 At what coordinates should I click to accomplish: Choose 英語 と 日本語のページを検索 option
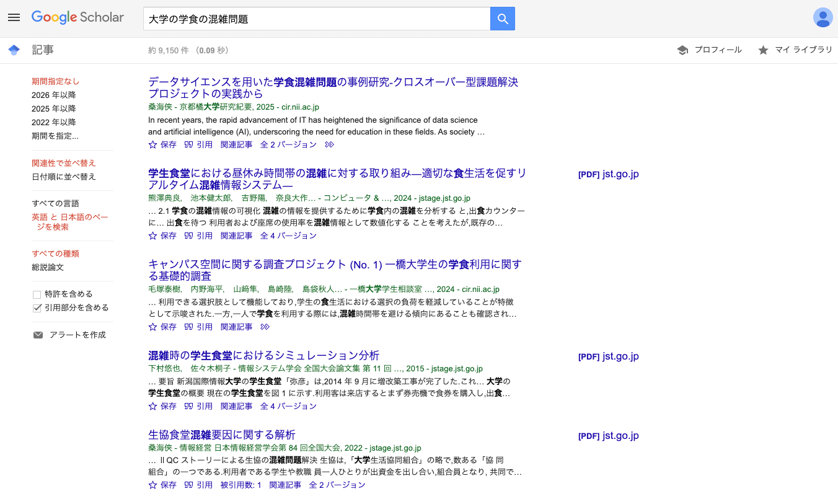[70, 222]
